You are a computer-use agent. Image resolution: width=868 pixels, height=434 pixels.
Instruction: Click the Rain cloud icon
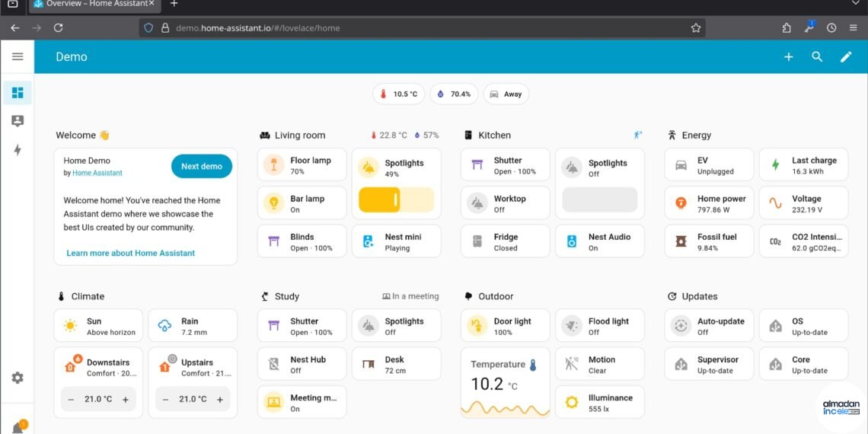coord(164,326)
